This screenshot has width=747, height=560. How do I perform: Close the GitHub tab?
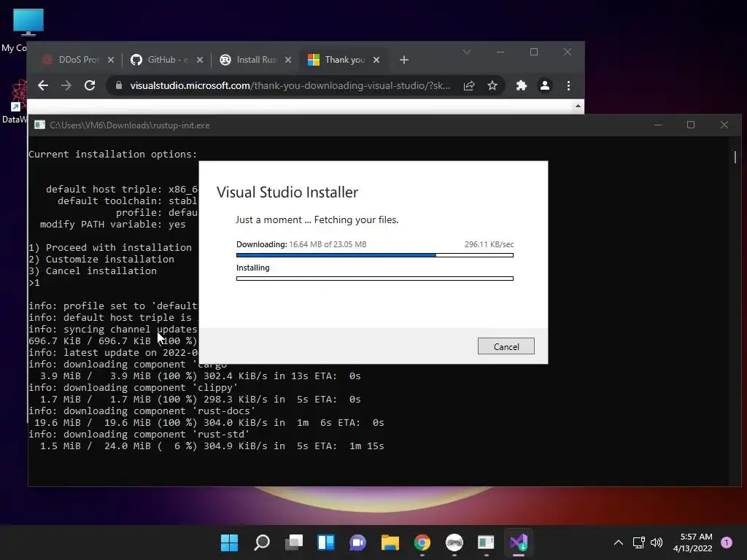[200, 60]
